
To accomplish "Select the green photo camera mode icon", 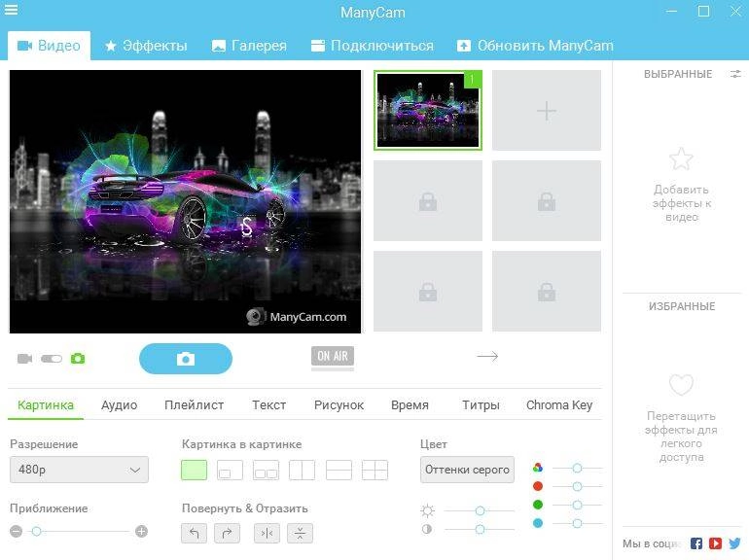I will coord(78,359).
